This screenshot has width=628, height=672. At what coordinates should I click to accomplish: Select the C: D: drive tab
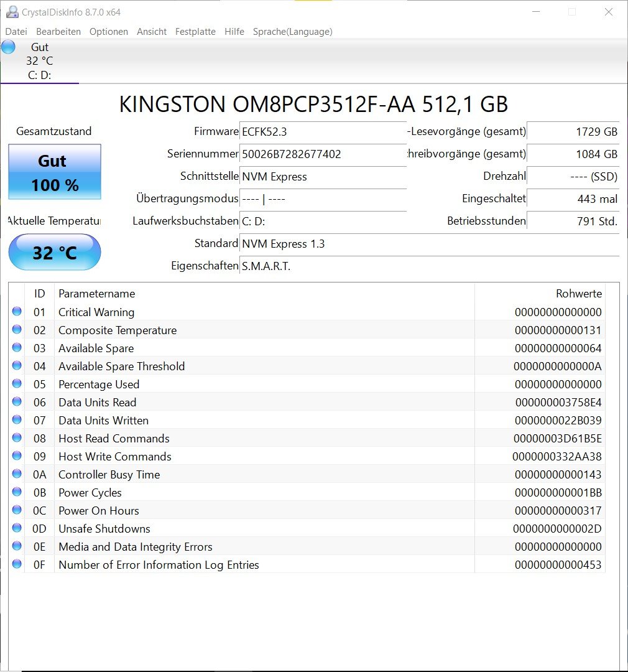click(x=39, y=61)
